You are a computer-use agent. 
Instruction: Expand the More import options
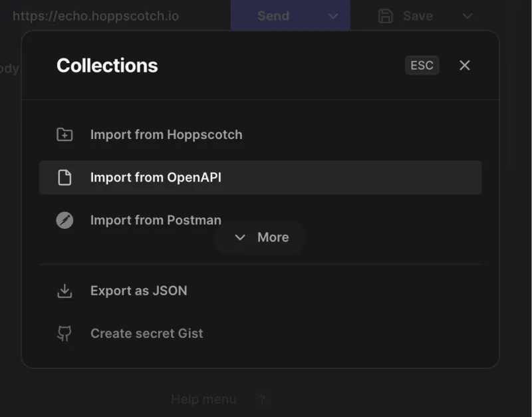(x=261, y=237)
